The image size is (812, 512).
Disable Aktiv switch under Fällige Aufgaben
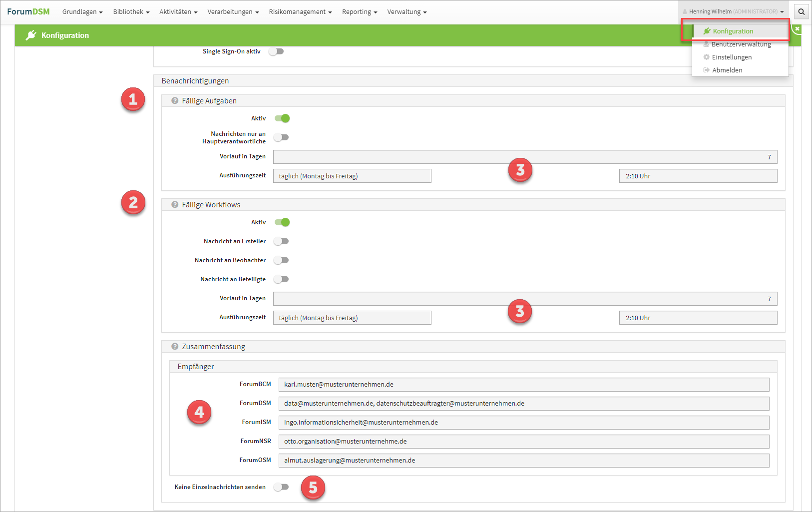click(282, 118)
